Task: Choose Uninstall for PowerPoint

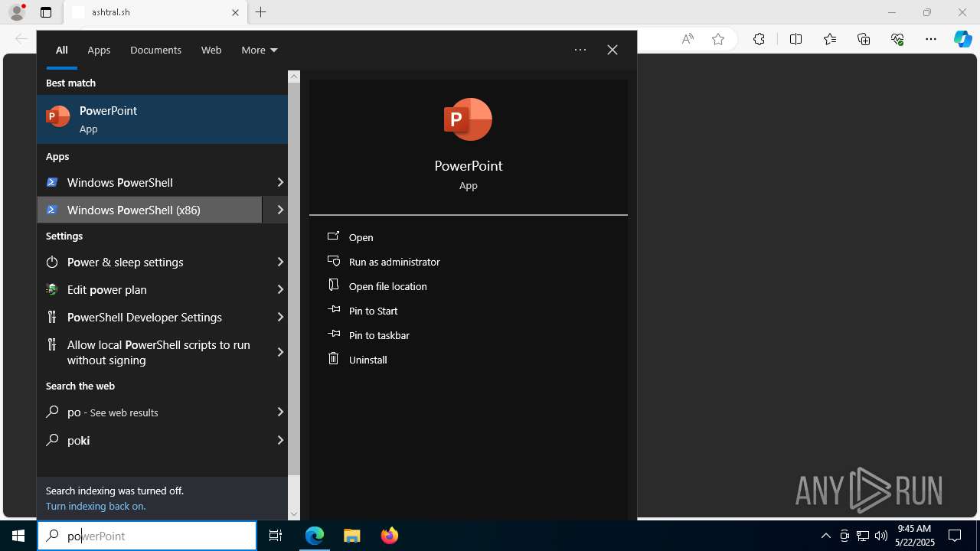Action: pos(367,360)
